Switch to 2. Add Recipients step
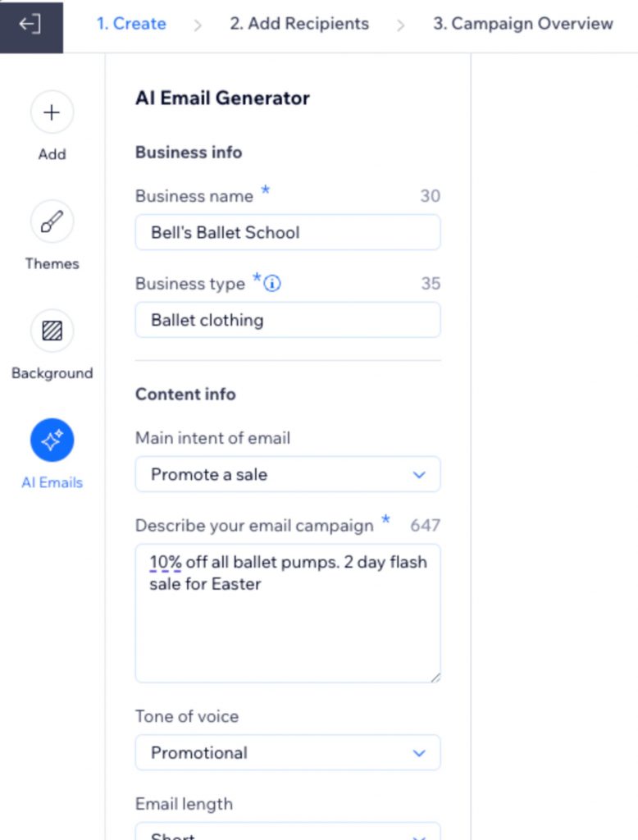Image resolution: width=638 pixels, height=840 pixels. pyautogui.click(x=299, y=24)
